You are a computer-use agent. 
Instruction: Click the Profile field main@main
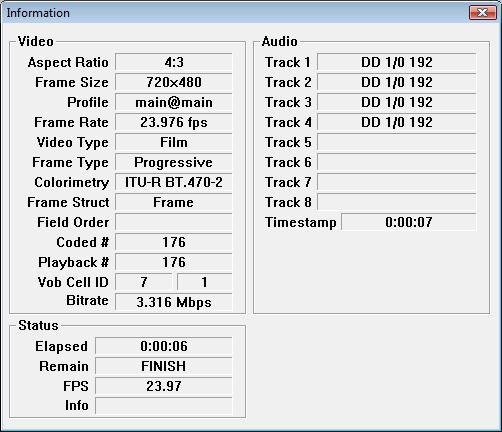point(174,102)
